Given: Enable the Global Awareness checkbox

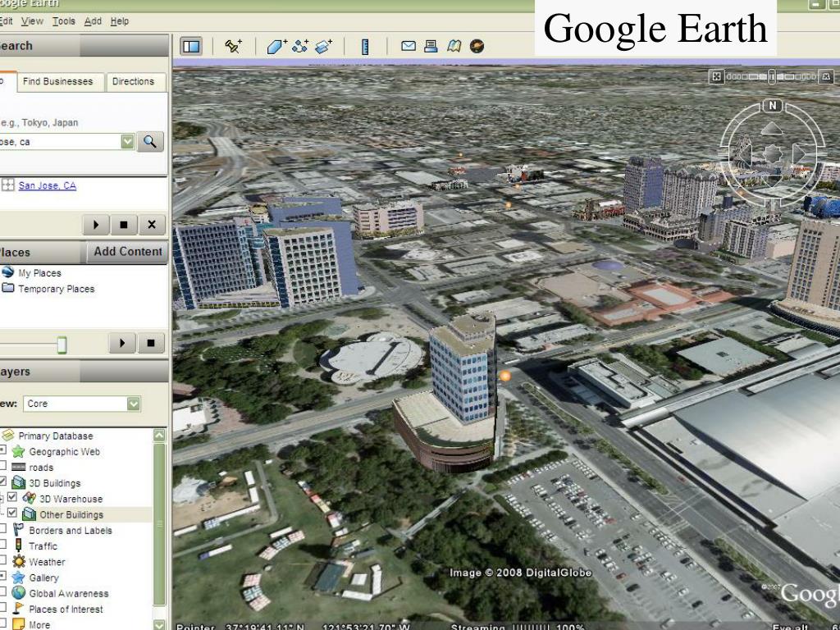Looking at the screenshot, I should [x=2, y=592].
